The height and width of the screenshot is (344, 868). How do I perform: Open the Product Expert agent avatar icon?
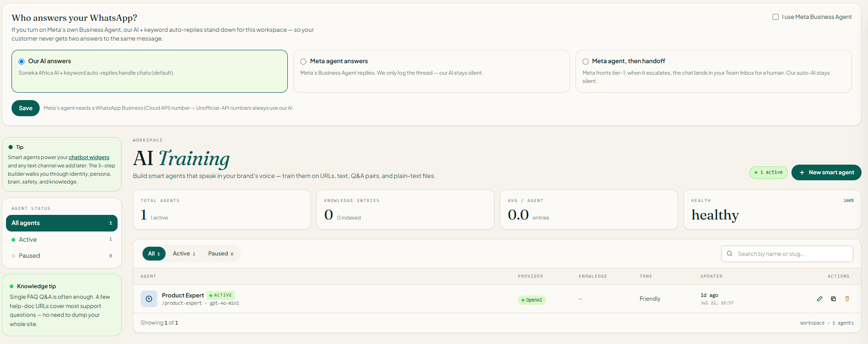click(x=149, y=299)
